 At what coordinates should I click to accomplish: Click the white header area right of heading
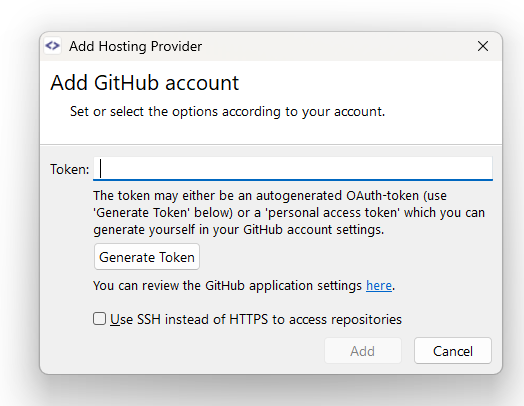click(368, 83)
